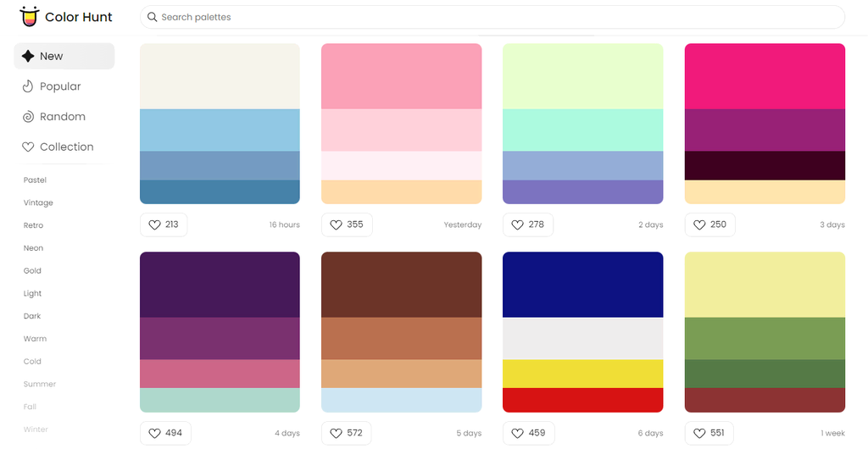Pick the pale blue bottom of 572 palette
The width and height of the screenshot is (868, 449).
click(401, 401)
